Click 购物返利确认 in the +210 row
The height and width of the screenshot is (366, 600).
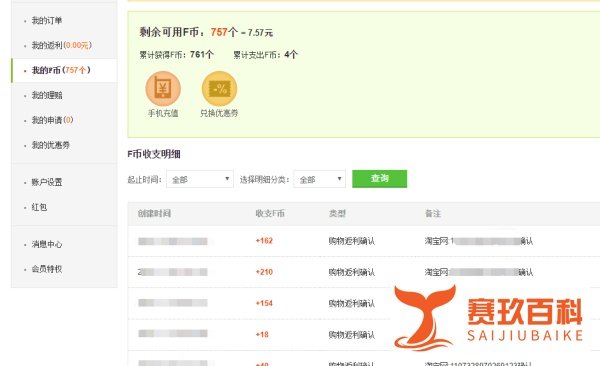coord(352,273)
